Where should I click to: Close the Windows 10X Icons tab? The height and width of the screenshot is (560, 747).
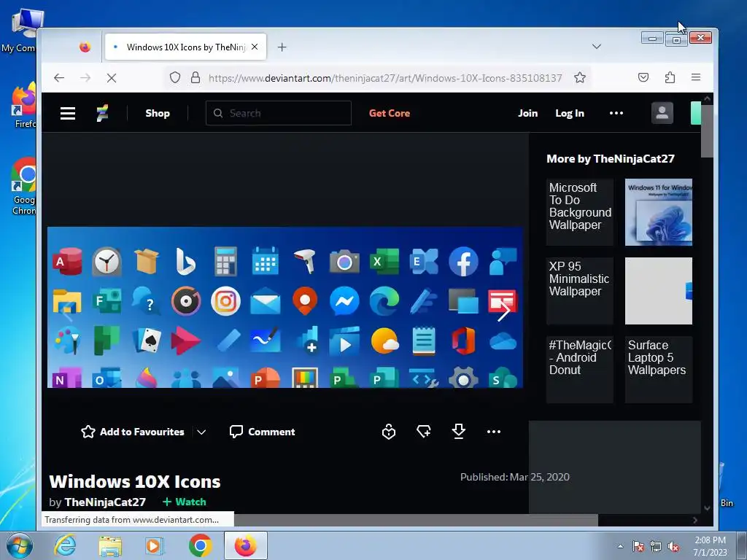(x=255, y=47)
